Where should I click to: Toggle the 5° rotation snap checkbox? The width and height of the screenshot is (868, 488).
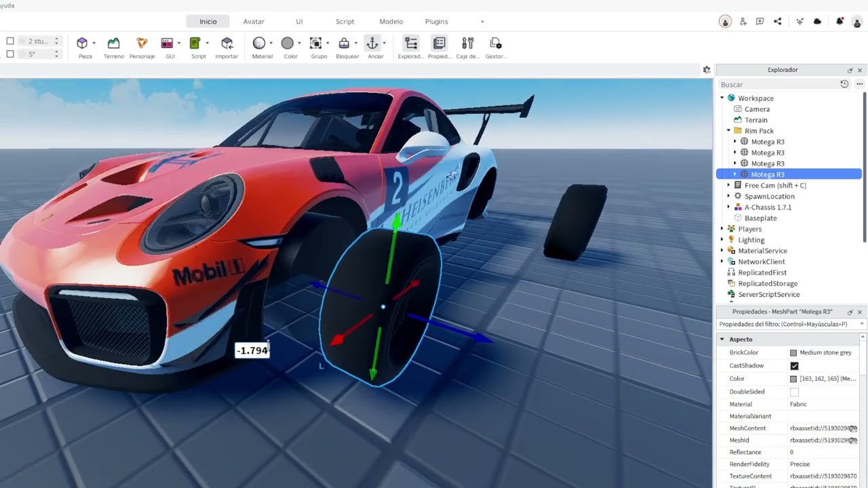click(x=10, y=54)
